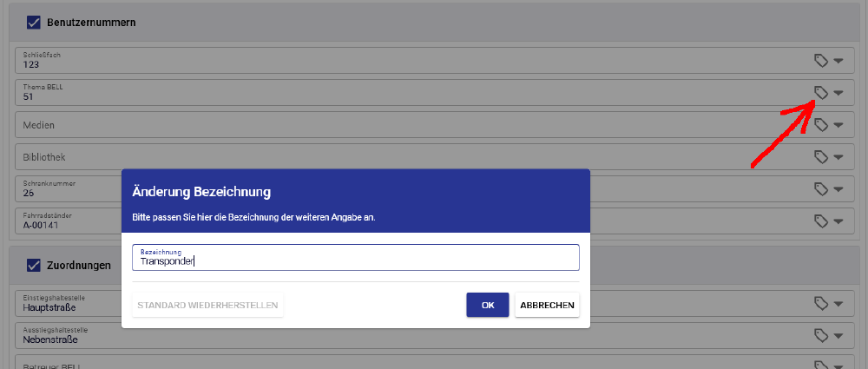Confirm the dialog with the OK button
The width and height of the screenshot is (868, 369).
pyautogui.click(x=487, y=305)
